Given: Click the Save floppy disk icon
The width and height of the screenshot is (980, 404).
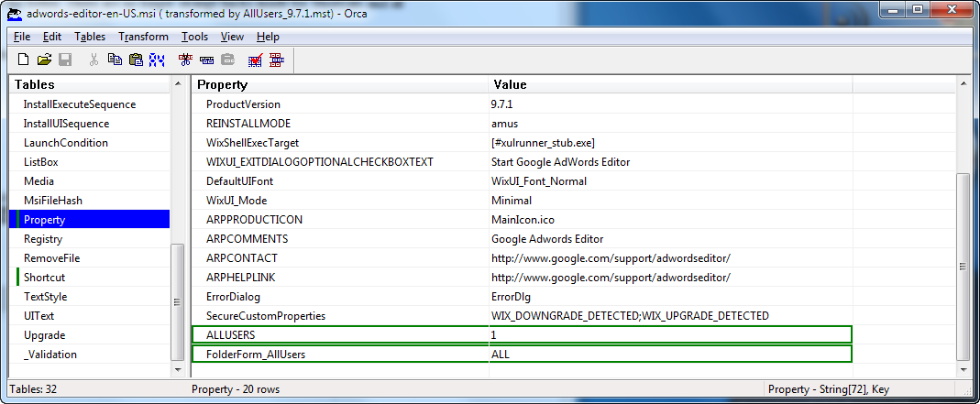Looking at the screenshot, I should tap(65, 60).
